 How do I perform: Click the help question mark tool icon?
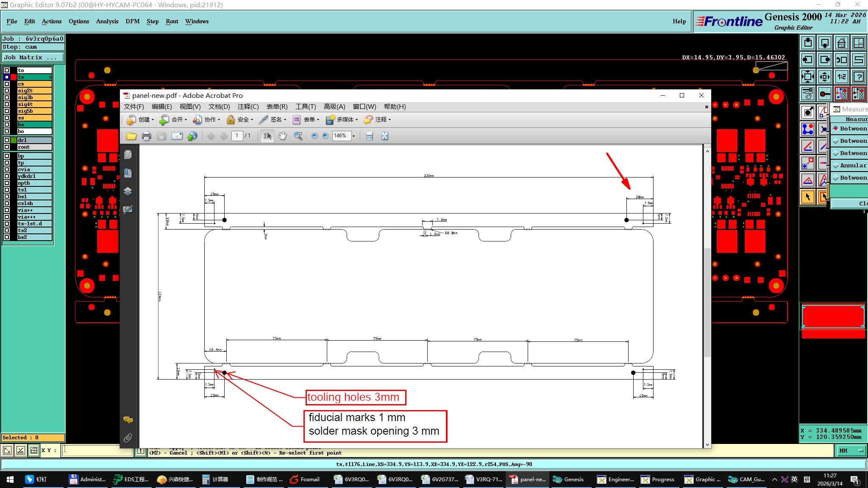[x=858, y=77]
